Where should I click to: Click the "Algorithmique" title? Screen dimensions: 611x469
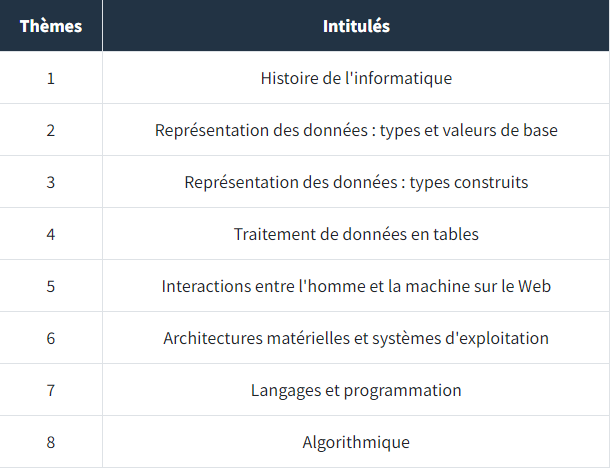pyautogui.click(x=356, y=442)
